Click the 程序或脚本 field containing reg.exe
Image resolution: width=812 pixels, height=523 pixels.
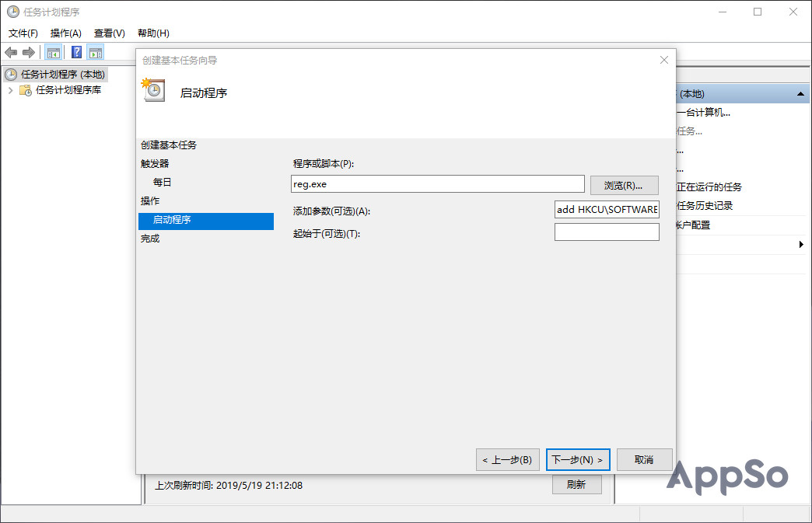[438, 184]
